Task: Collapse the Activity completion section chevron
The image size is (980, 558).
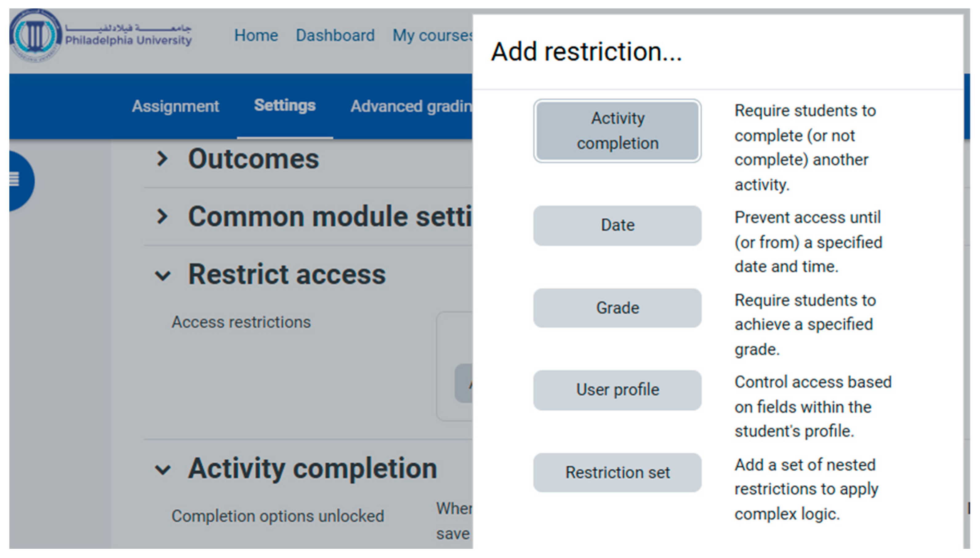Action: pos(163,469)
